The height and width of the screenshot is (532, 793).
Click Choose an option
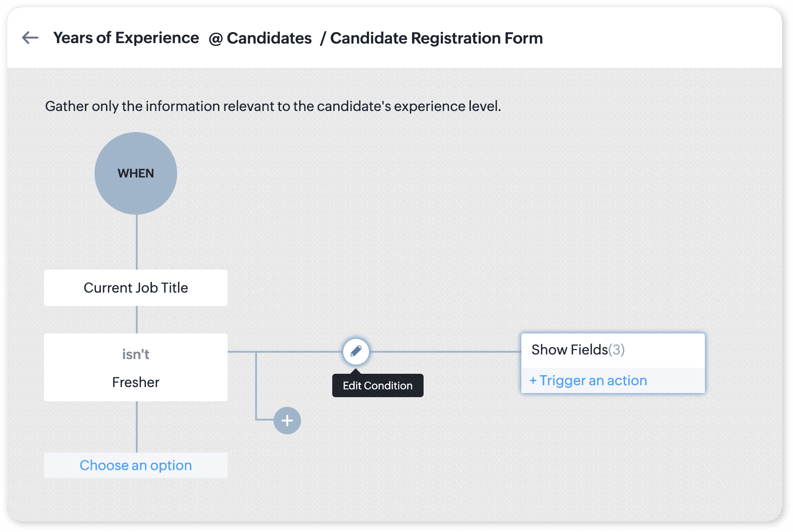[x=136, y=465]
